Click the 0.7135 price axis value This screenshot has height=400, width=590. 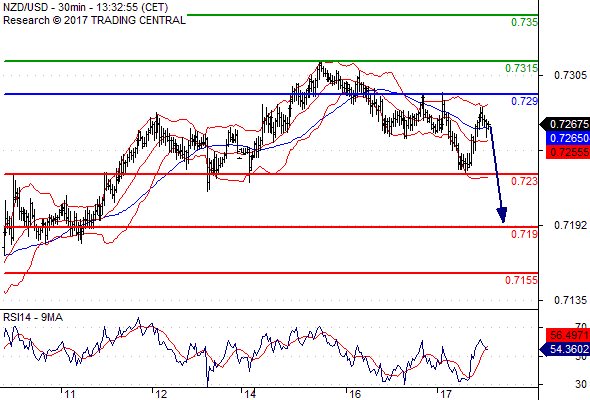click(x=570, y=300)
